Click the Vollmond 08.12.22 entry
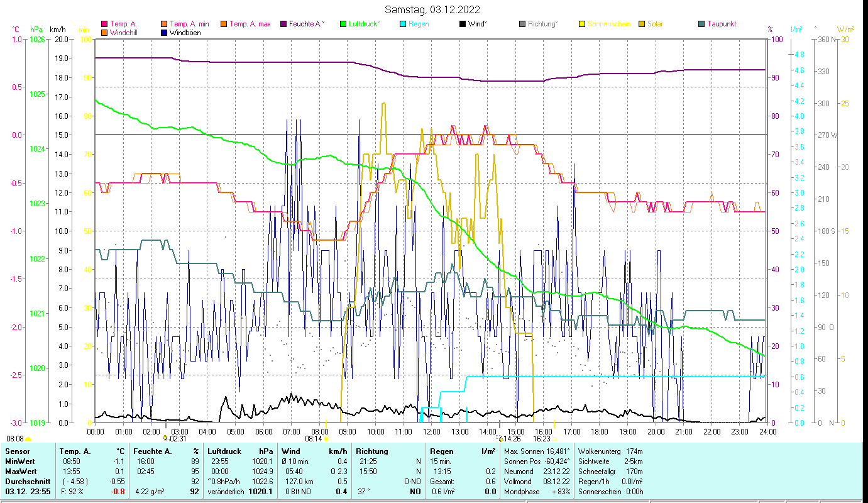 (x=537, y=482)
